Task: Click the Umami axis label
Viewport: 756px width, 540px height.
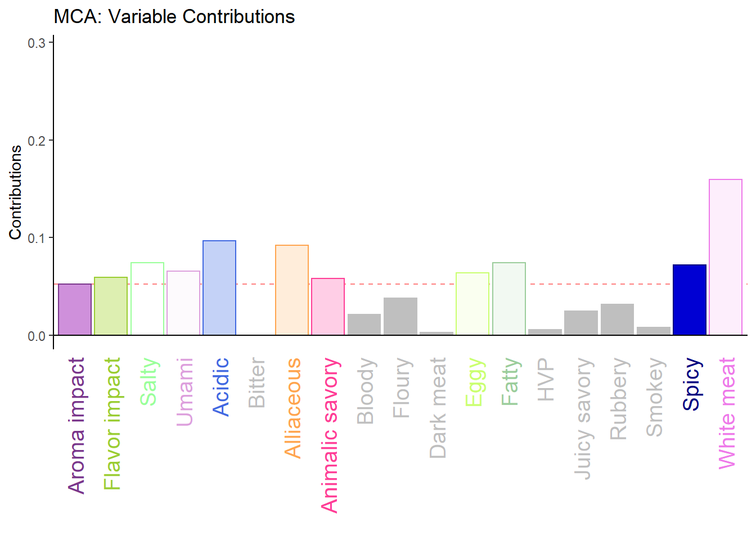Action: click(x=184, y=391)
